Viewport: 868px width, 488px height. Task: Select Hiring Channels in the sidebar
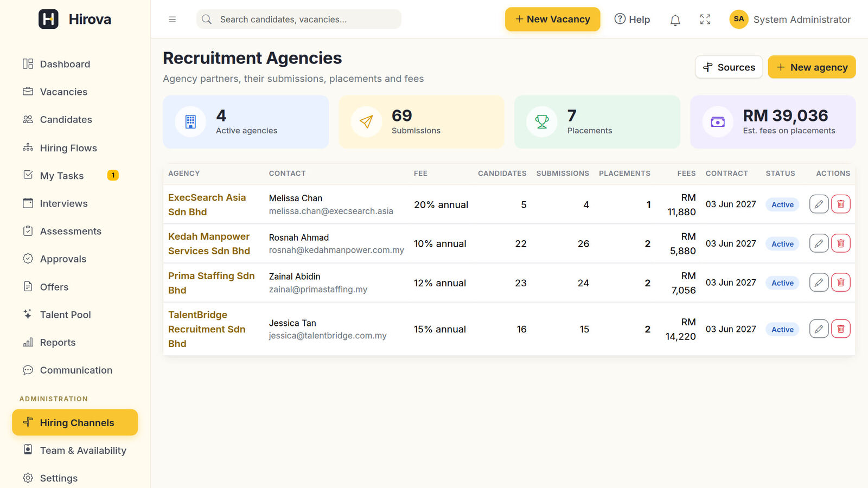coord(75,422)
